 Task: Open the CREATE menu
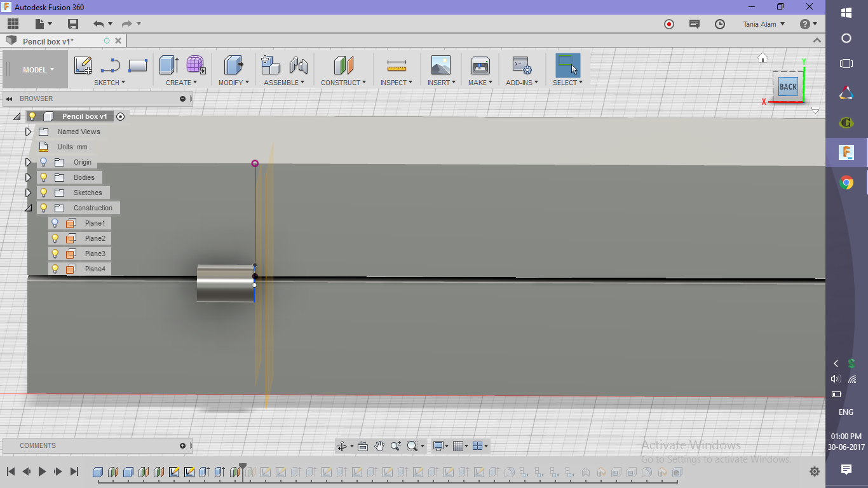coord(182,83)
